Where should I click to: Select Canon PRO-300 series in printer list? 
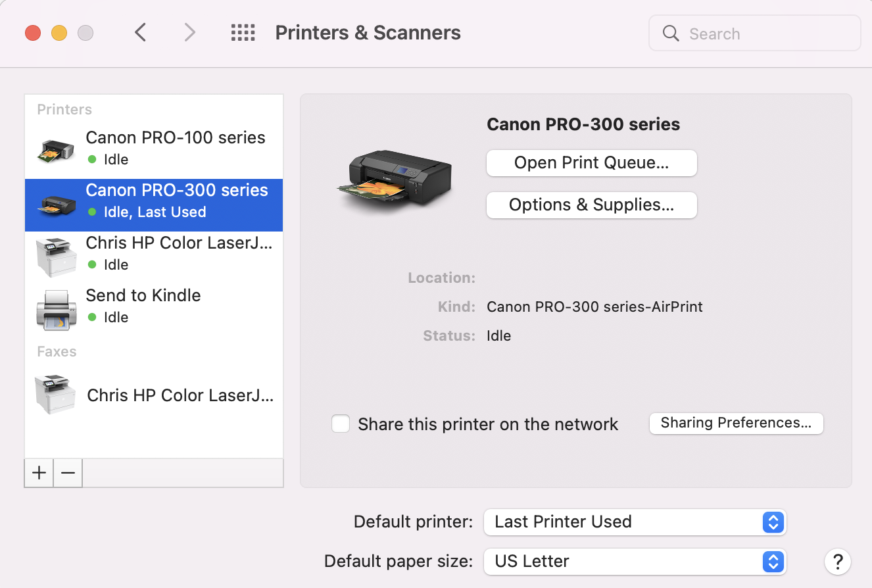point(176,200)
